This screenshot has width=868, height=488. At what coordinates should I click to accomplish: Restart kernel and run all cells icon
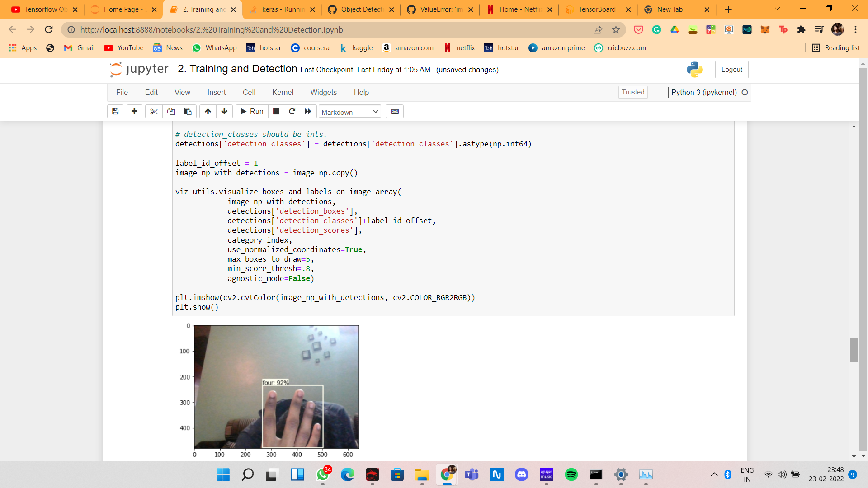(308, 112)
